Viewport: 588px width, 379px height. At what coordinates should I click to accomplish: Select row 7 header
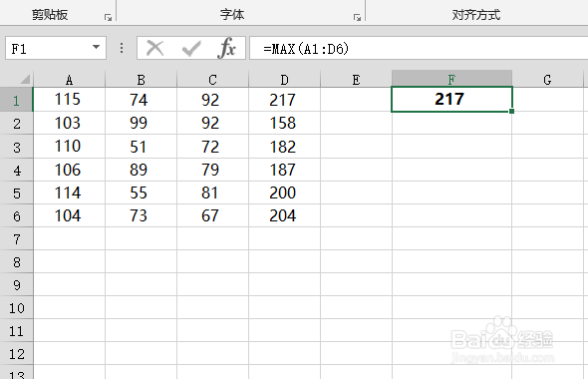click(x=17, y=238)
